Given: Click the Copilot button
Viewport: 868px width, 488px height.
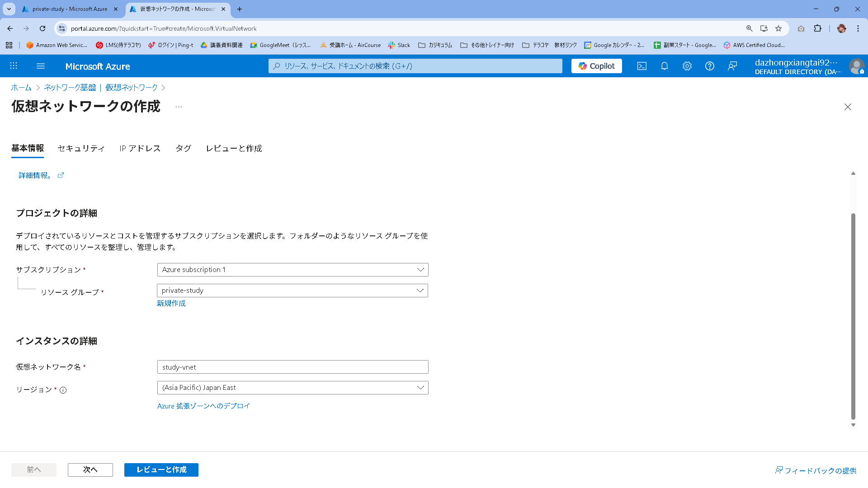Looking at the screenshot, I should pos(596,66).
